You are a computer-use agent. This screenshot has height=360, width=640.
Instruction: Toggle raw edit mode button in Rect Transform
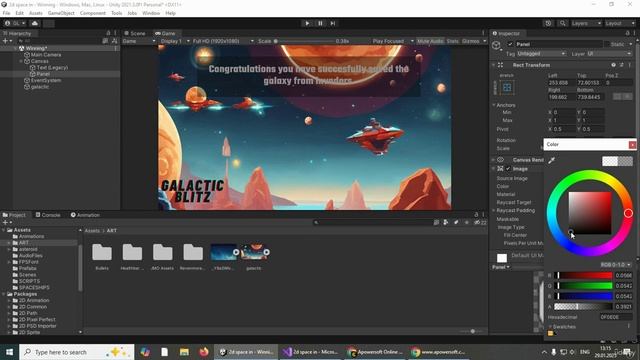(x=627, y=96)
